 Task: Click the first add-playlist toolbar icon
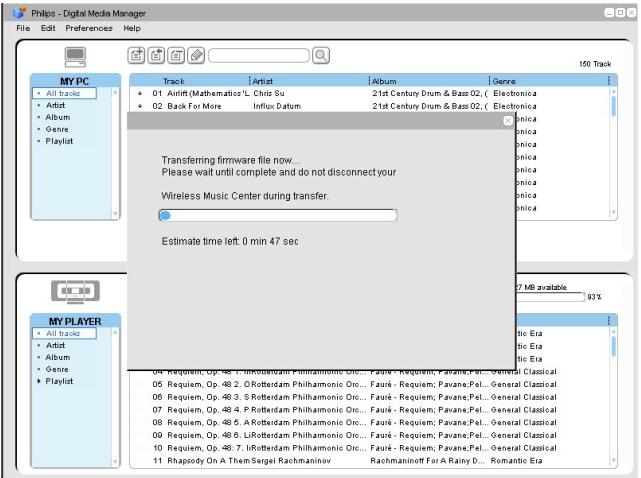click(136, 55)
